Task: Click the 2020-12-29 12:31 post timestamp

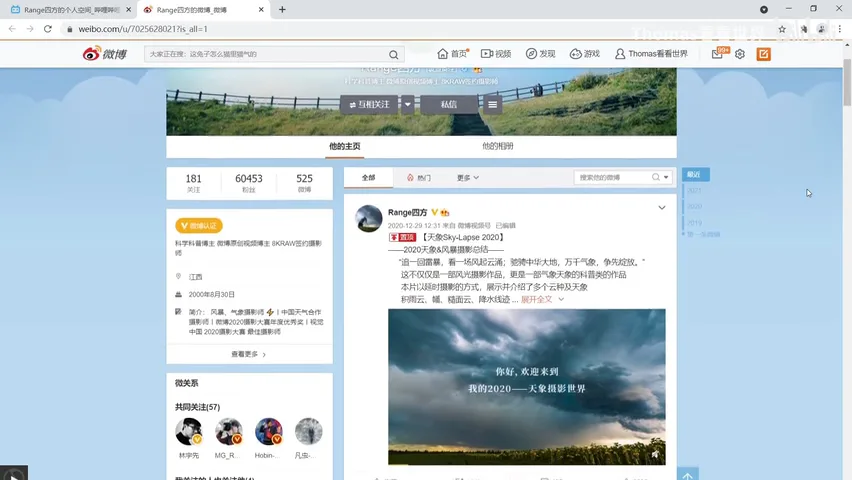Action: [414, 226]
